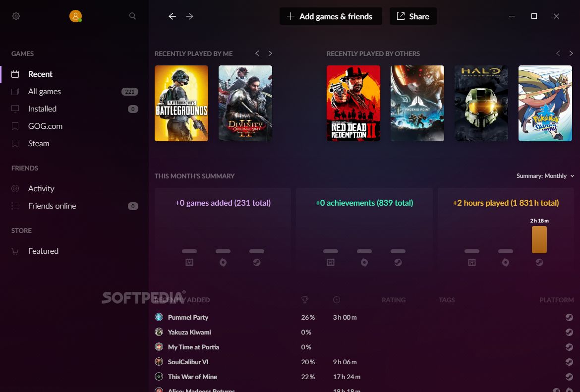Open the Steam bookmark
580x392 pixels.
(x=74, y=144)
